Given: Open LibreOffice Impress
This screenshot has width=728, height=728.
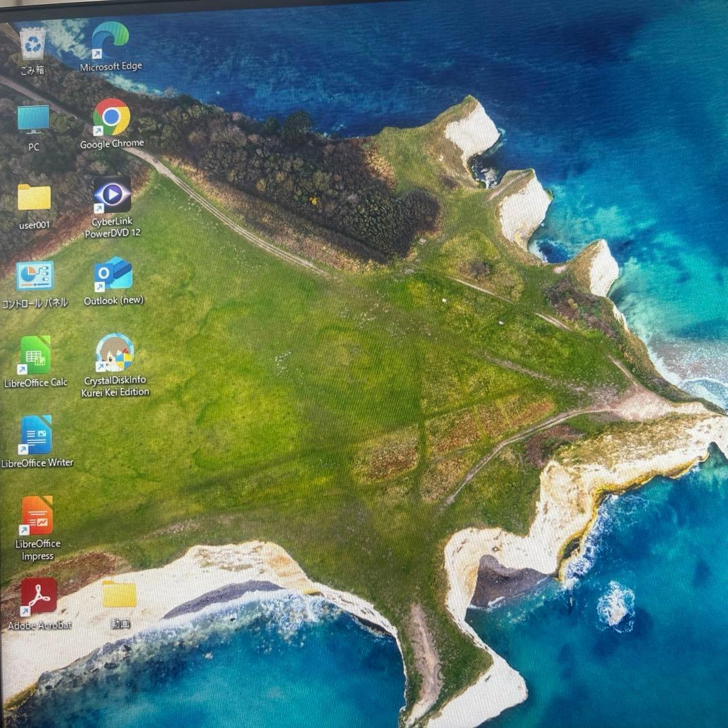Looking at the screenshot, I should coord(37,516).
